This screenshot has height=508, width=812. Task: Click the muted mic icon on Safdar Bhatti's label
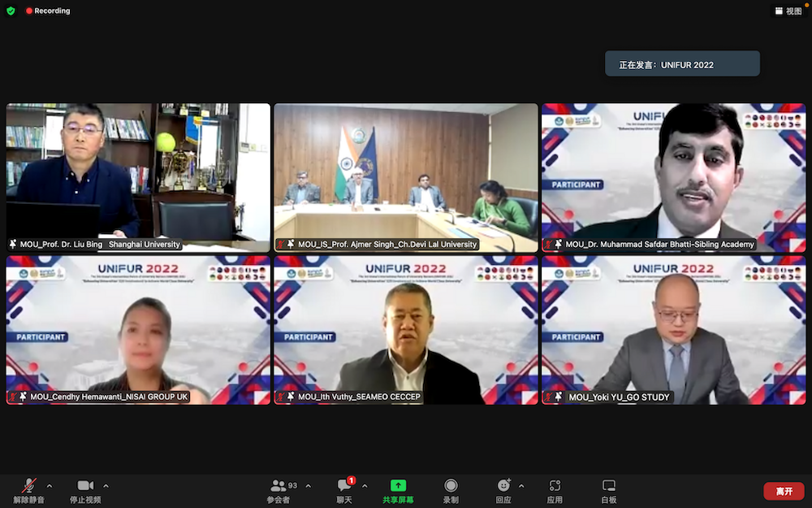(x=548, y=244)
